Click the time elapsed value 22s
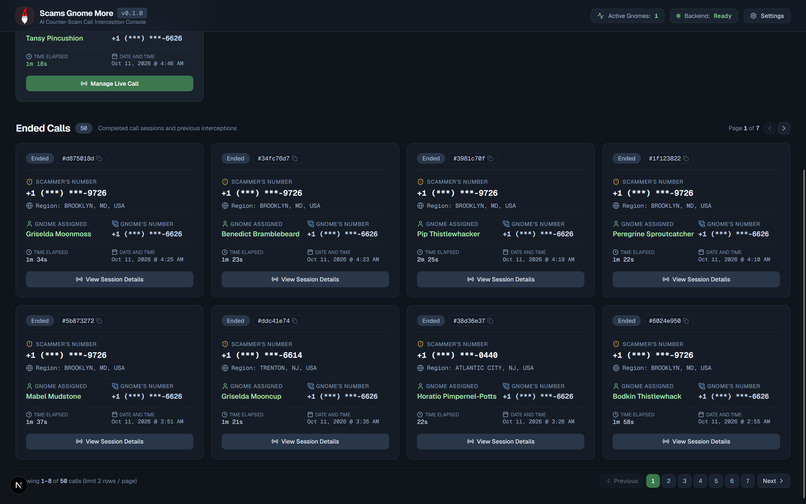Image resolution: width=806 pixels, height=504 pixels. click(x=422, y=422)
